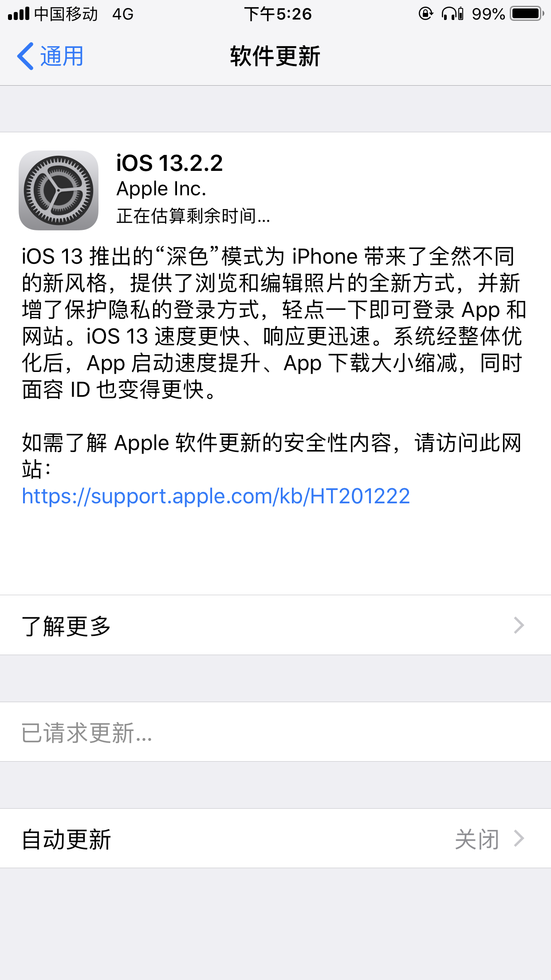Tap the 已请求更新… row
The image size is (551, 980).
pyautogui.click(x=275, y=732)
